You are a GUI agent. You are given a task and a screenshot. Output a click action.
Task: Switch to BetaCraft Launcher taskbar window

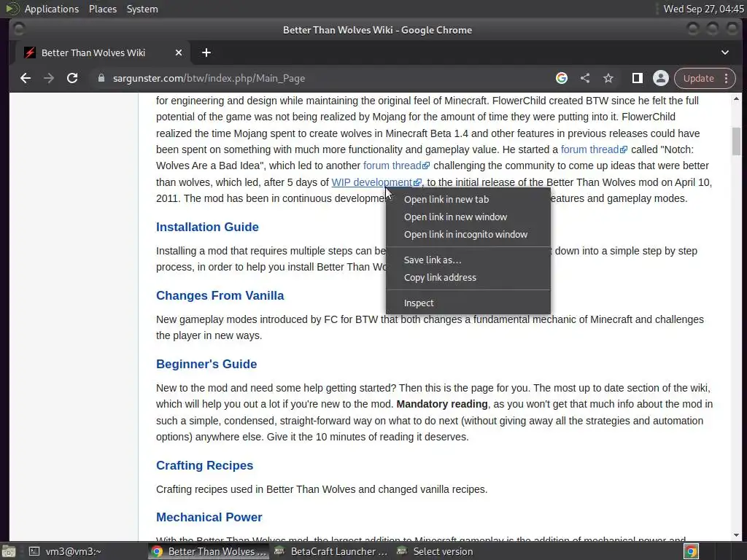pos(331,551)
